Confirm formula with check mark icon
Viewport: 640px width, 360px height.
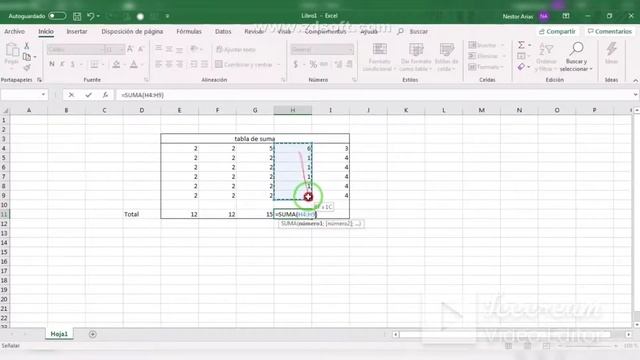(88, 95)
